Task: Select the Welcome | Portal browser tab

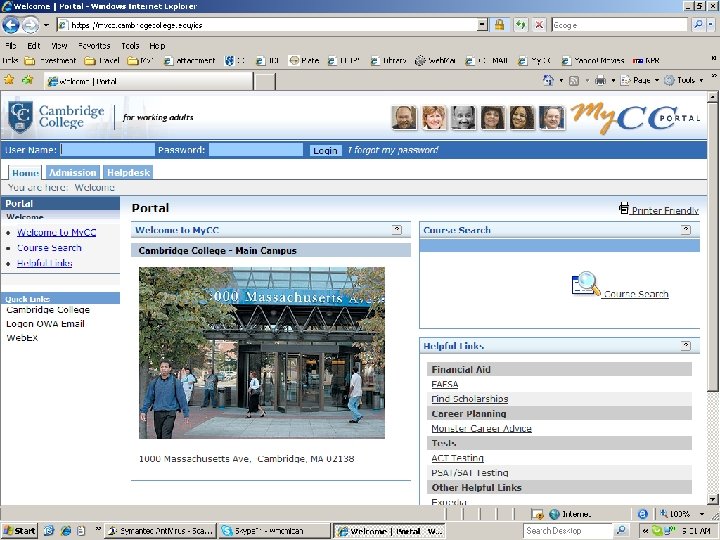Action: [x=149, y=81]
